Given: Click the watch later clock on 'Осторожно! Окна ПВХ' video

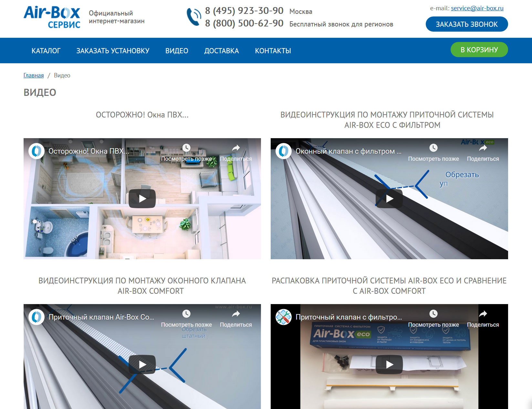Looking at the screenshot, I should (186, 148).
